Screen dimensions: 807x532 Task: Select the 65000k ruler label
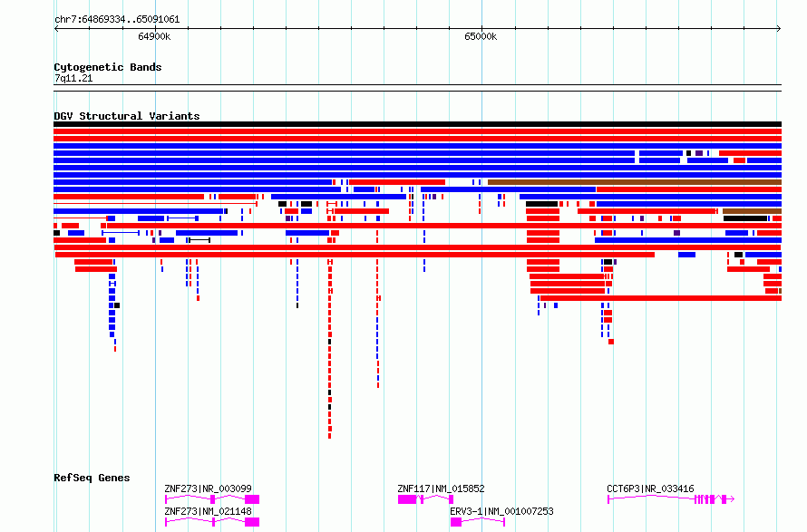pyautogui.click(x=481, y=36)
